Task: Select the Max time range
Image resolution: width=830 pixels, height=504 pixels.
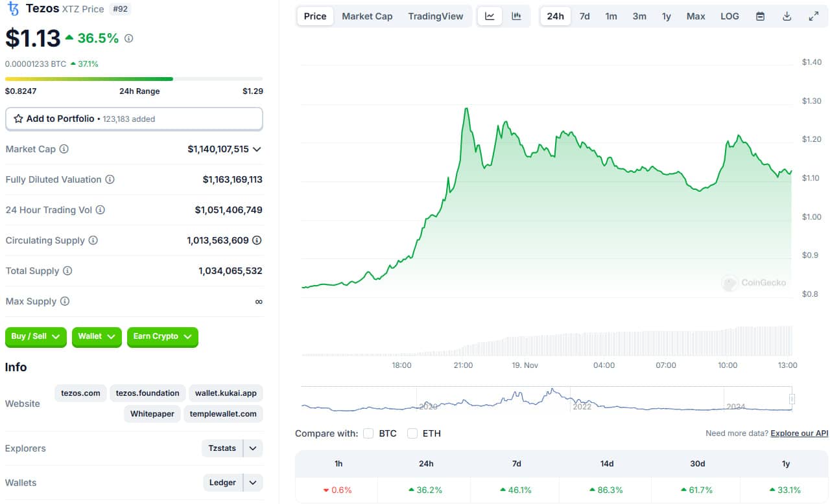Action: tap(696, 16)
